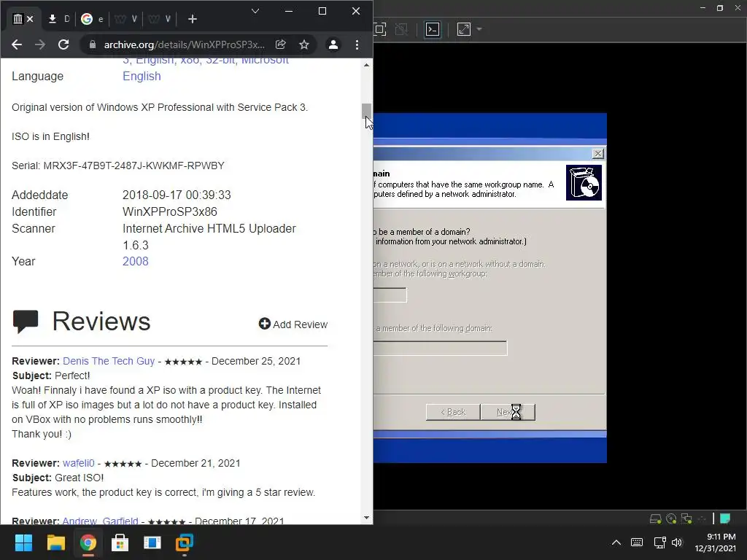
Task: Open the Windows Start menu
Action: click(x=23, y=542)
